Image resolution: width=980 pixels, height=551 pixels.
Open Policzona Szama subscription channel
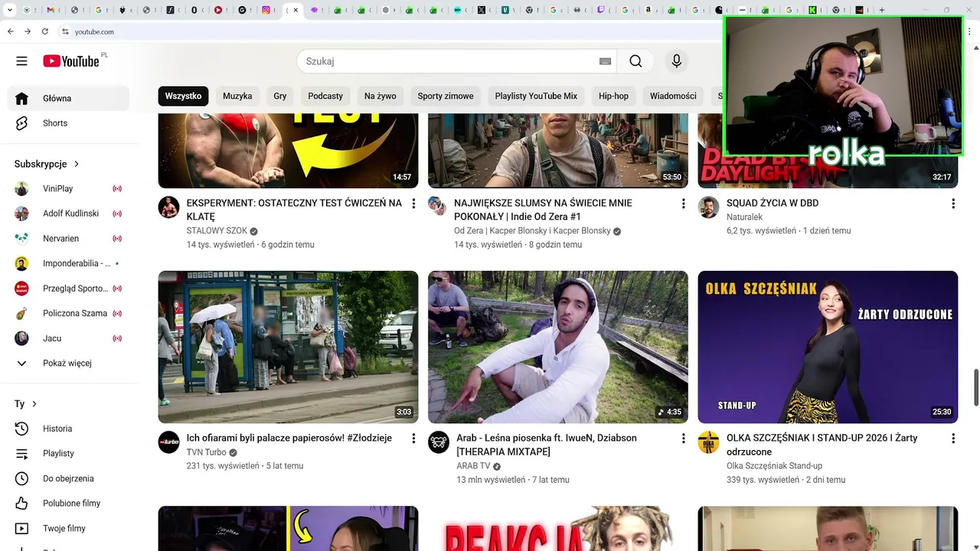click(69, 313)
